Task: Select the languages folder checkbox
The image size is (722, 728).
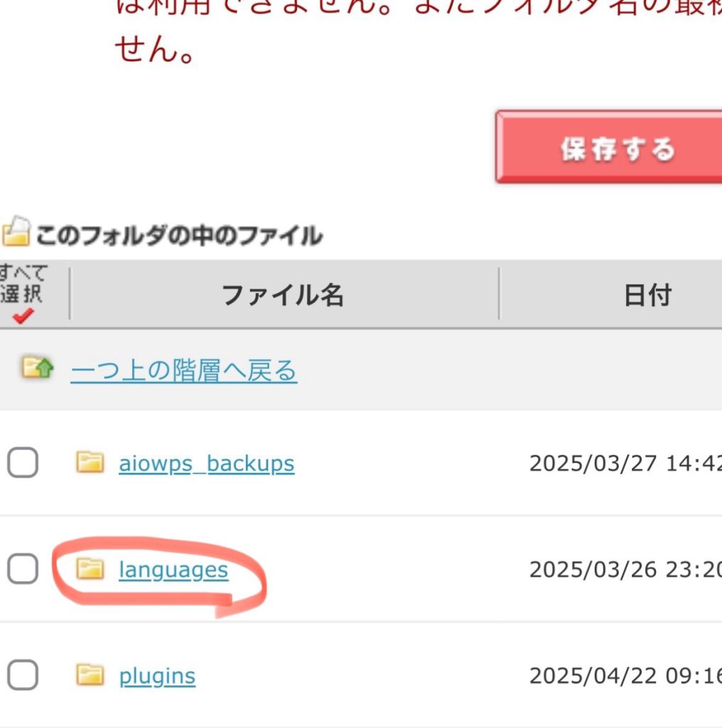Action: pyautogui.click(x=23, y=569)
